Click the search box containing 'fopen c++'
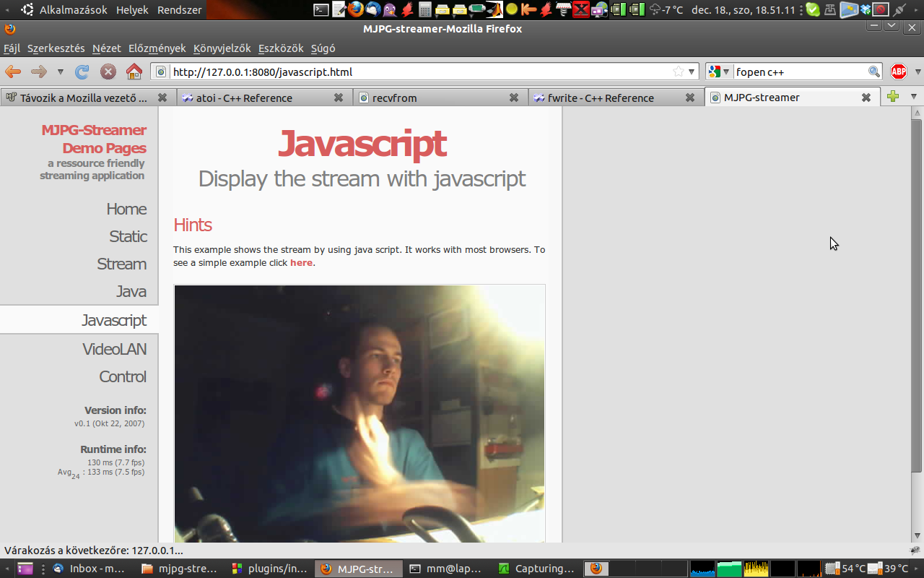Image resolution: width=924 pixels, height=578 pixels. (801, 72)
